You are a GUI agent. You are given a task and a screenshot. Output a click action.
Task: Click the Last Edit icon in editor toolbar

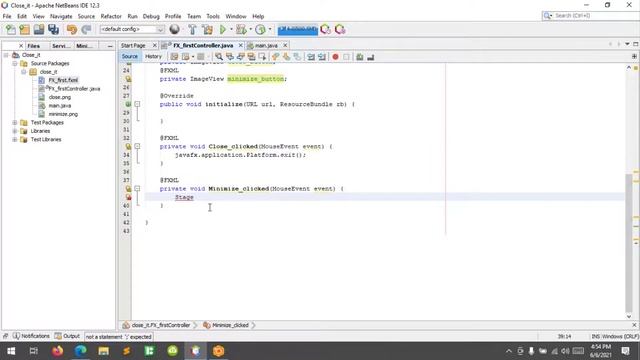[174, 57]
